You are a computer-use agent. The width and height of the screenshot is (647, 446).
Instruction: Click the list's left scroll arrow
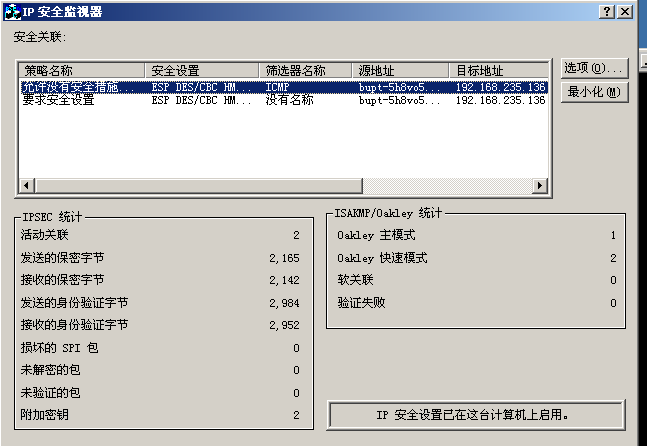[26, 186]
